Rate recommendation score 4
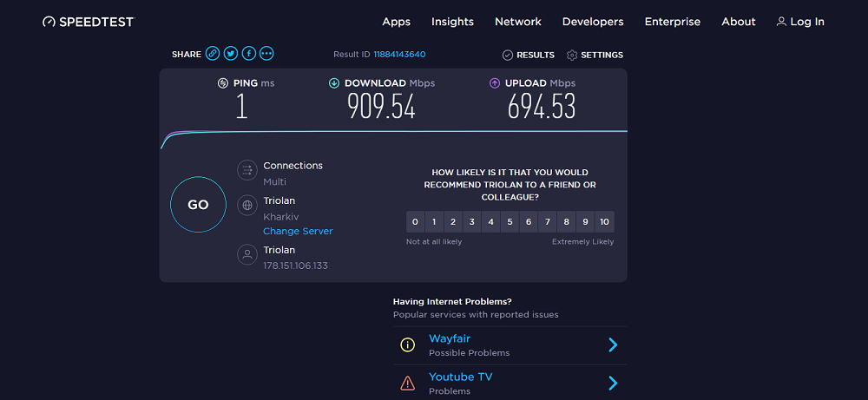Screen dimensions: 868x400 point(490,222)
